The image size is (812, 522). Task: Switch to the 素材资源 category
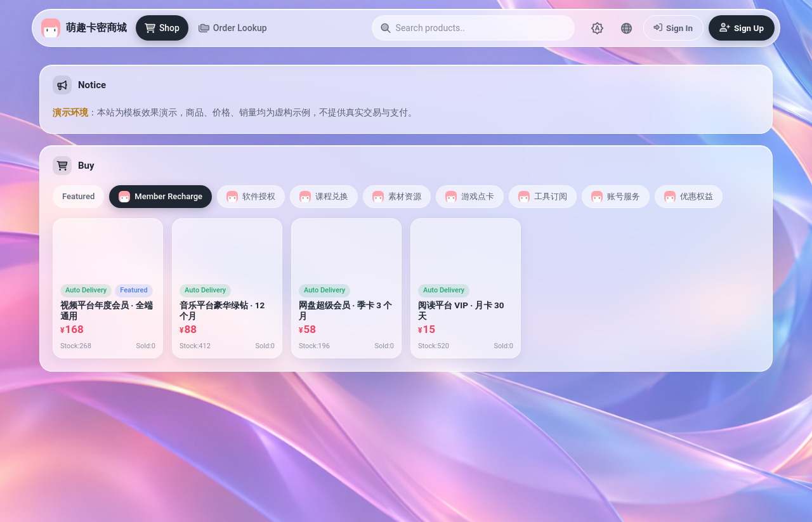click(x=396, y=197)
